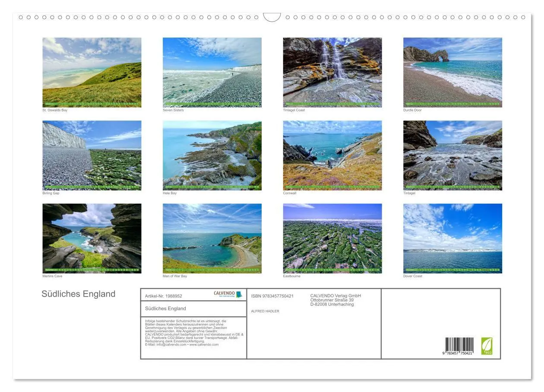544x392 pixels.
Task: Select the Eastbourne green rocks picture
Action: [x=332, y=238]
